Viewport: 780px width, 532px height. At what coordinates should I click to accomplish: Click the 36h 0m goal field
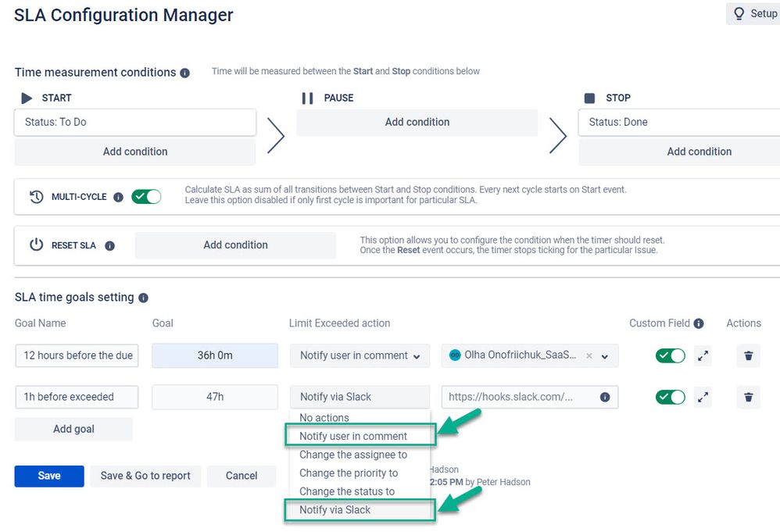click(x=215, y=355)
